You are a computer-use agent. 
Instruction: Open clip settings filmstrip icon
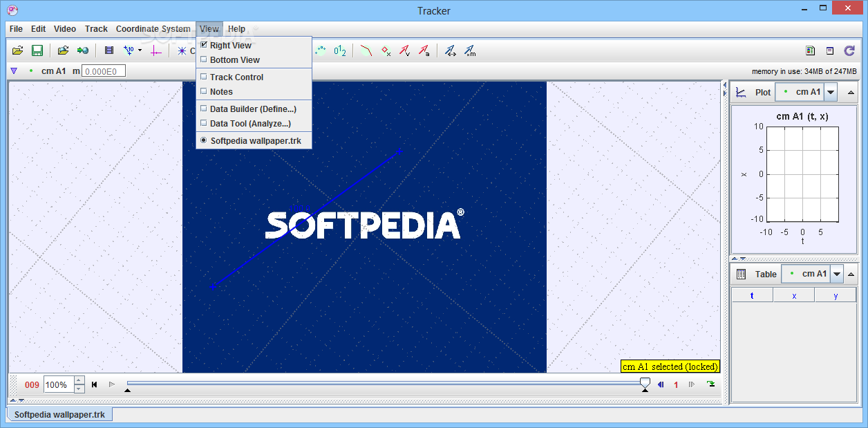point(109,50)
